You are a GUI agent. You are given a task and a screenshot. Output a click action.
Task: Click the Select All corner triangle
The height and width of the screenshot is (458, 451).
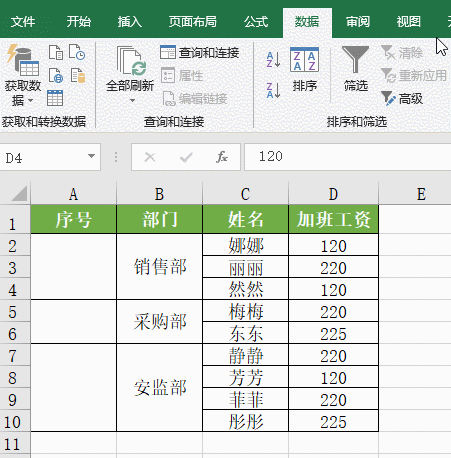19,194
